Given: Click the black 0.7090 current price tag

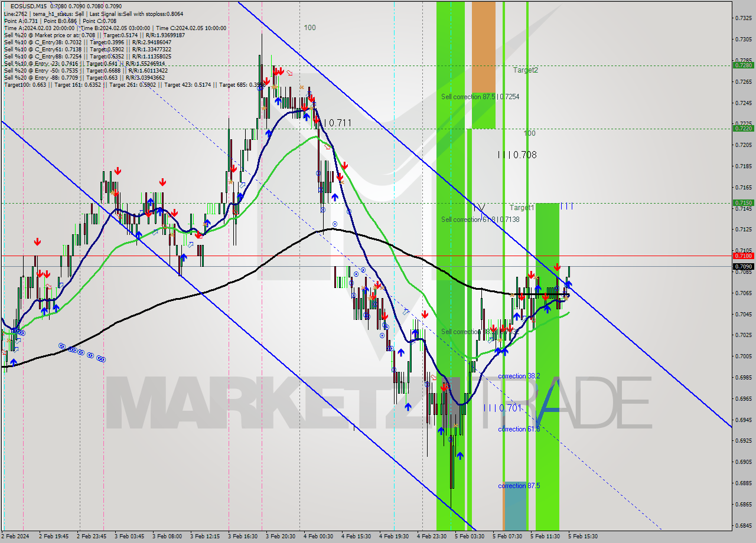Looking at the screenshot, I should tap(743, 267).
